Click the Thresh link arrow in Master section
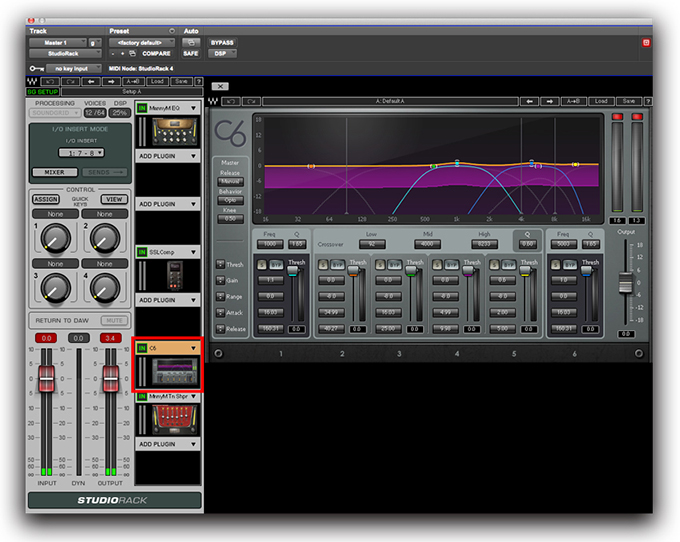The width and height of the screenshot is (680, 542). pyautogui.click(x=220, y=264)
